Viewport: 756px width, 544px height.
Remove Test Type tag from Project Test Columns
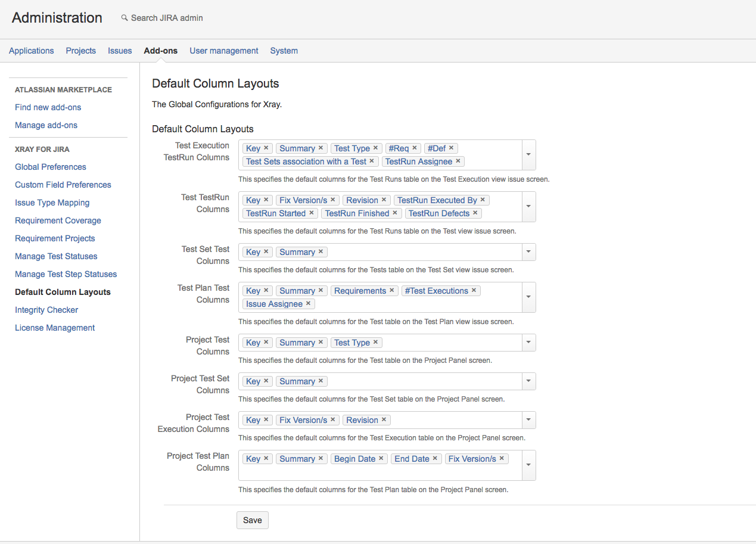[x=375, y=342]
